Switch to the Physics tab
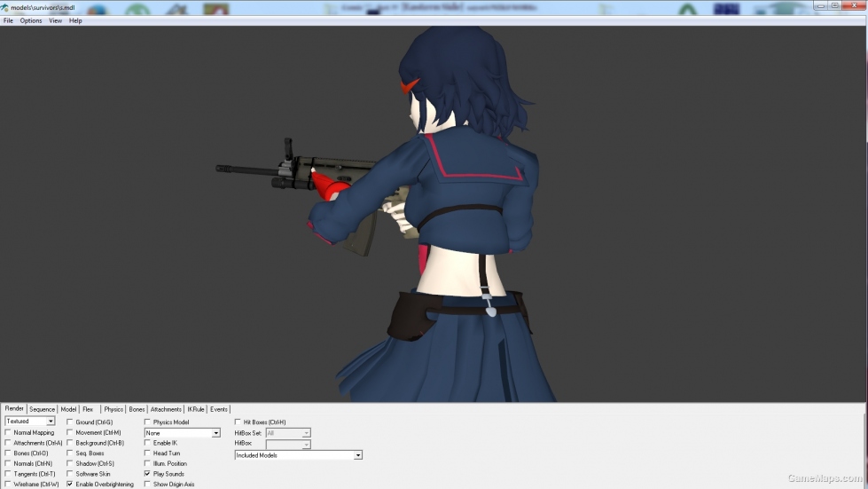Viewport: 868px width, 489px height. (x=113, y=409)
